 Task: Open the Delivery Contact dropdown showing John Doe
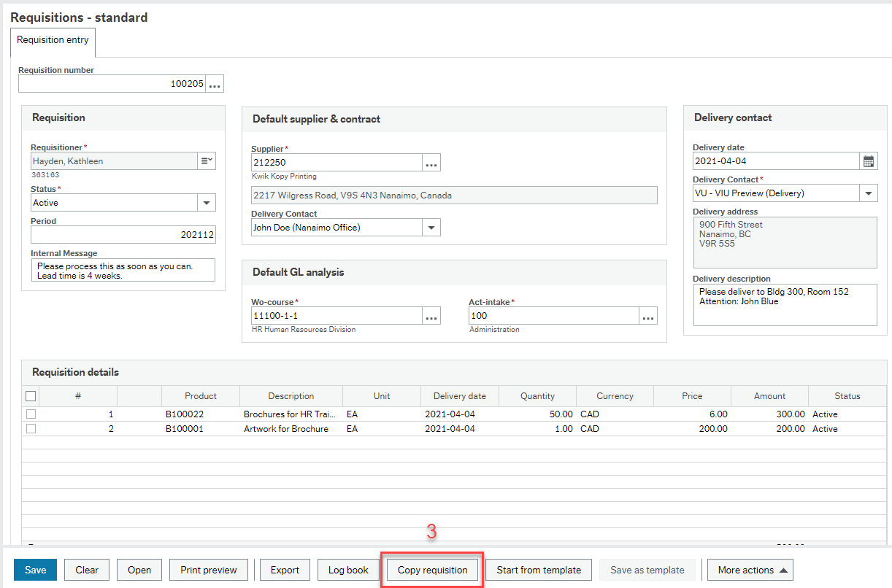click(x=431, y=227)
